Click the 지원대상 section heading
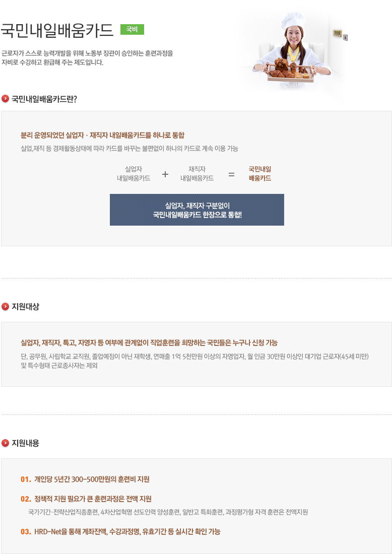 click(26, 307)
